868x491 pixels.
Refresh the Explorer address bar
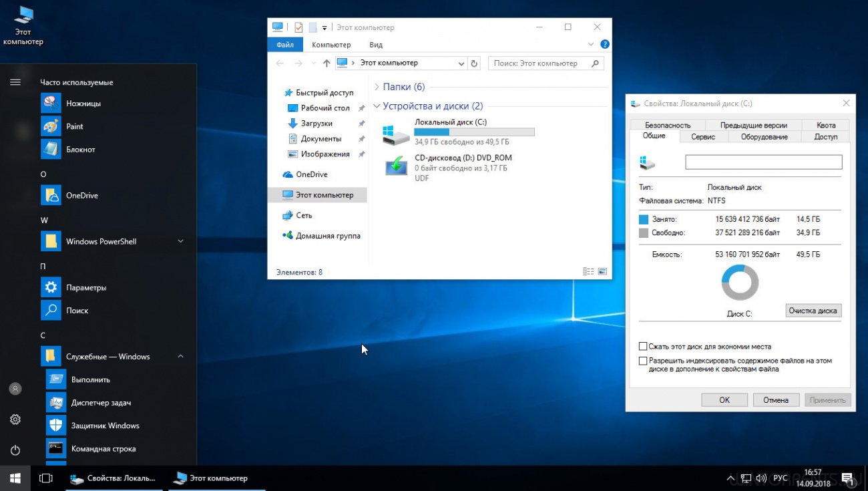click(474, 63)
